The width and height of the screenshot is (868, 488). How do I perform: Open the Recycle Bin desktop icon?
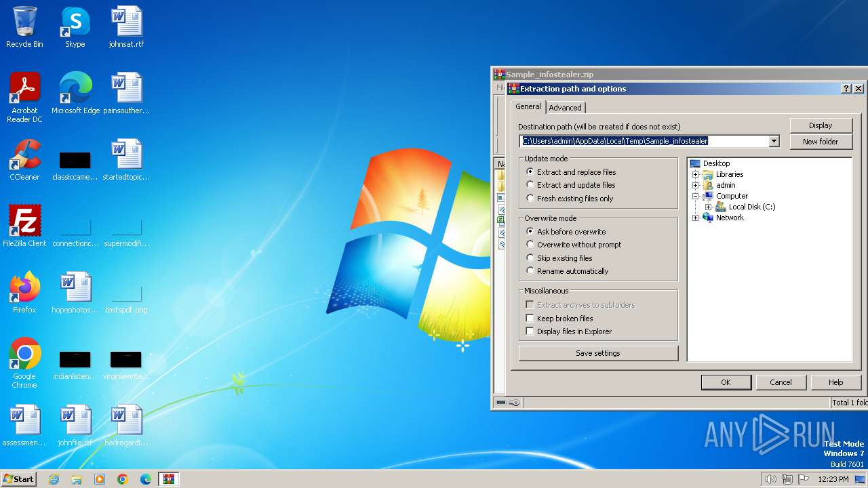pyautogui.click(x=24, y=28)
